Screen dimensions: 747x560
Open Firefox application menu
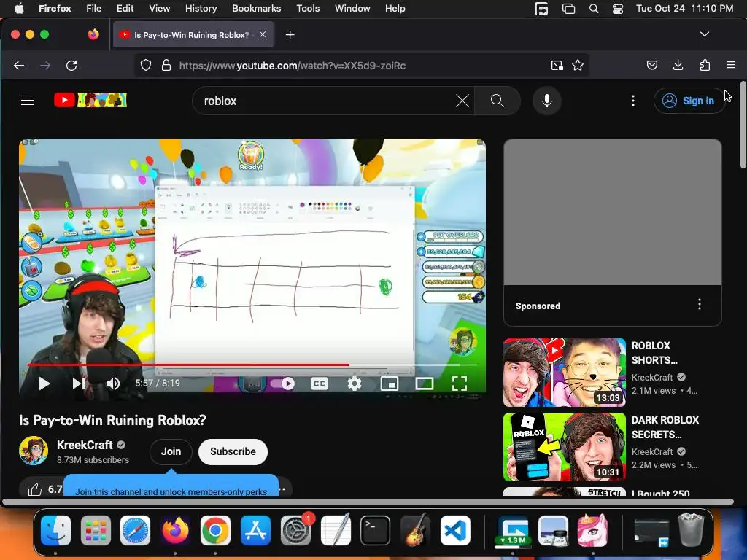pyautogui.click(x=731, y=65)
